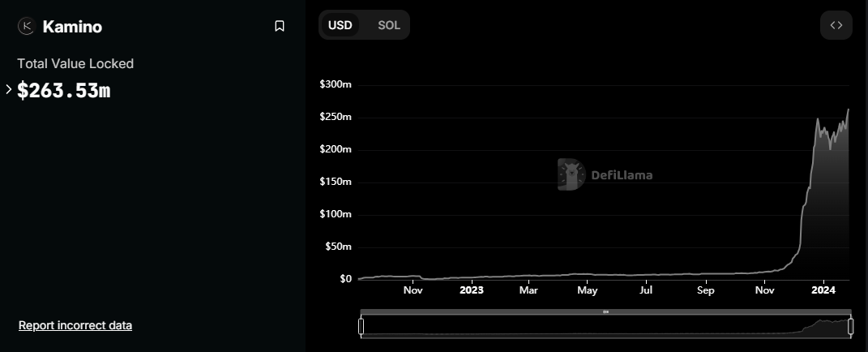This screenshot has height=352, width=868.
Task: Click the Total Value Locked label
Action: (75, 64)
